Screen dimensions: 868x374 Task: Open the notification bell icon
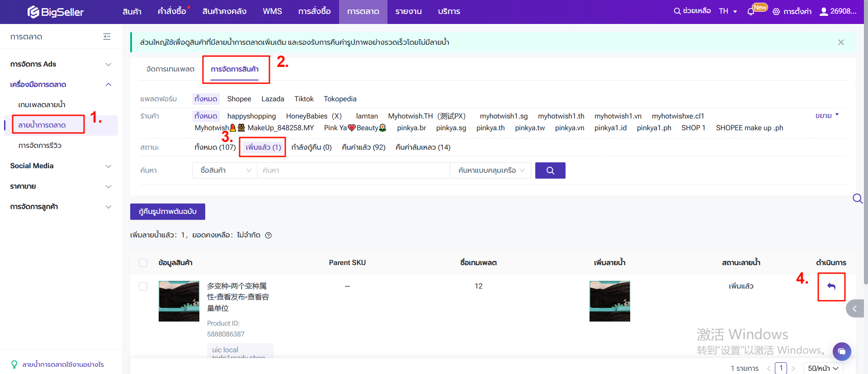tap(751, 12)
